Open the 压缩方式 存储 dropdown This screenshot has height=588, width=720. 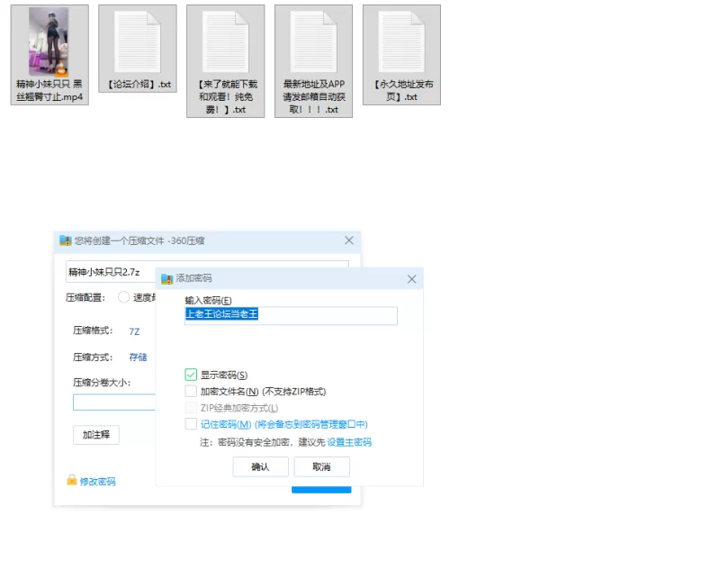(138, 357)
